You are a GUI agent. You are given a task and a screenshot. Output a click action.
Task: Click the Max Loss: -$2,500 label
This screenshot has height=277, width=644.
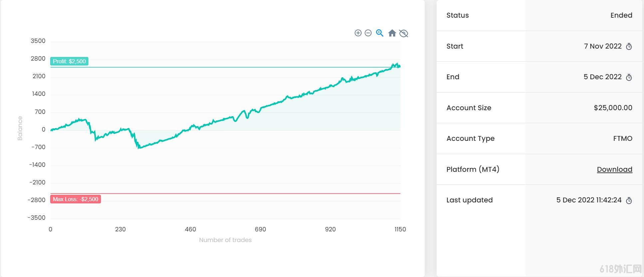76,199
